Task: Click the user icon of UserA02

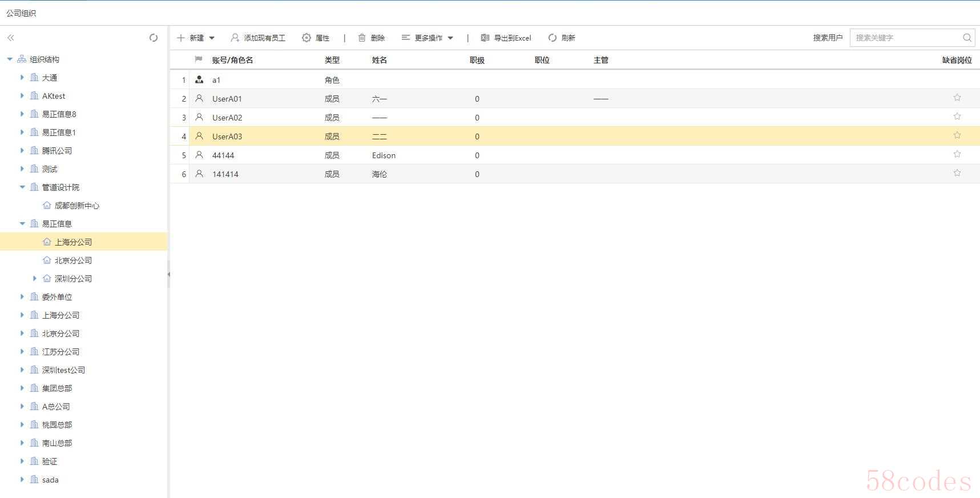Action: click(199, 117)
